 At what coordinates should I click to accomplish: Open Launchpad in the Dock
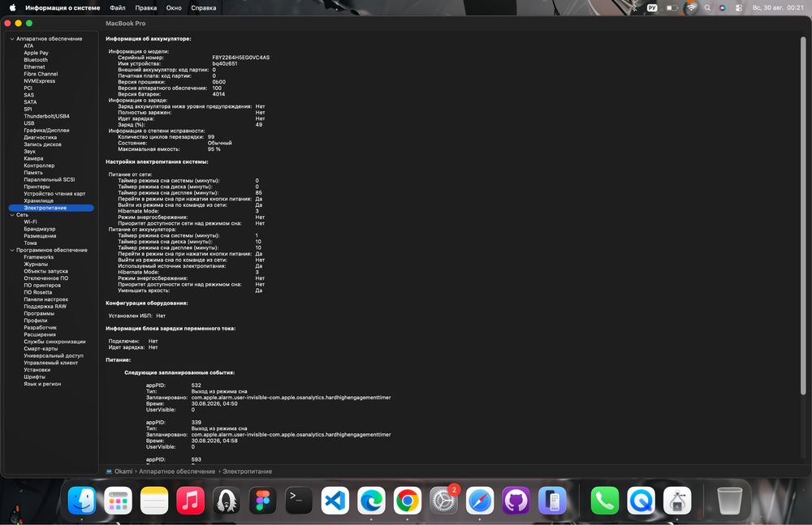(118, 501)
